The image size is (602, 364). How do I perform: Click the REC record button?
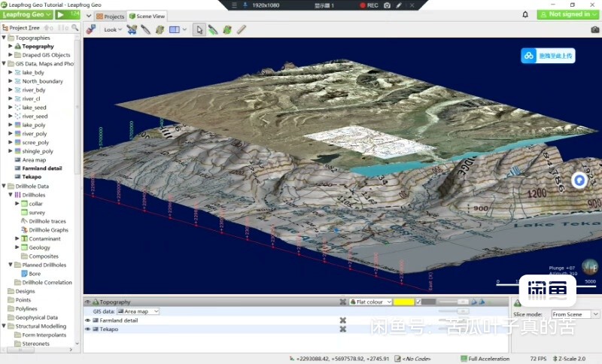click(369, 5)
